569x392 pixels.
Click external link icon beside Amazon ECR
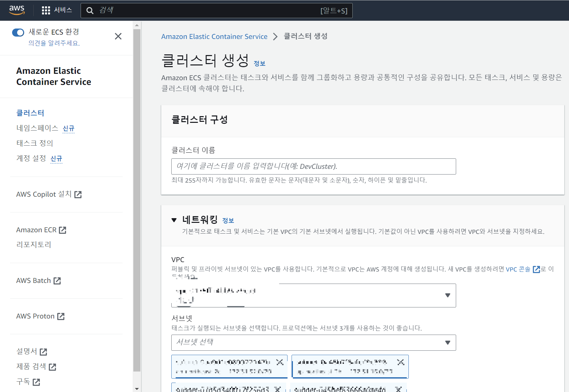(62, 230)
